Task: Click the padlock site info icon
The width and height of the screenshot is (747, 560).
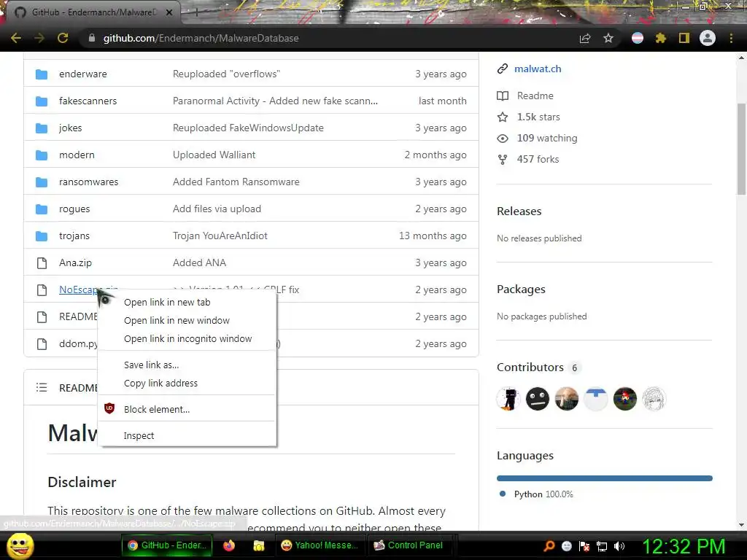Action: pos(92,38)
